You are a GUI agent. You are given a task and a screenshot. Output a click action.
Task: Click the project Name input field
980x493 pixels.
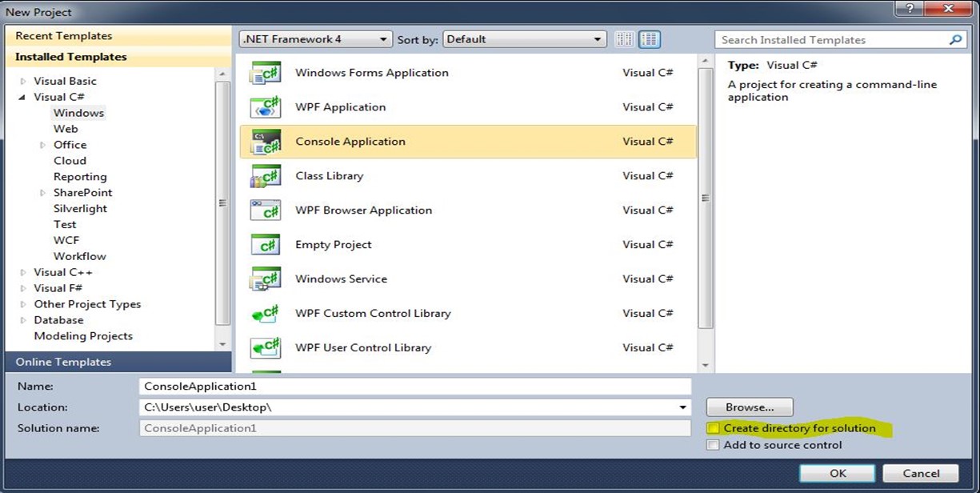coord(414,387)
